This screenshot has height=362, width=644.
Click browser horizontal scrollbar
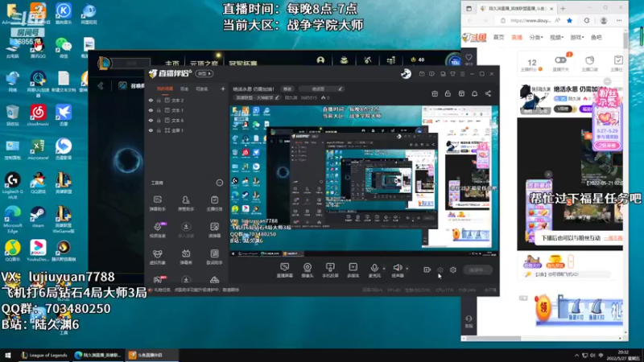[x=493, y=339]
